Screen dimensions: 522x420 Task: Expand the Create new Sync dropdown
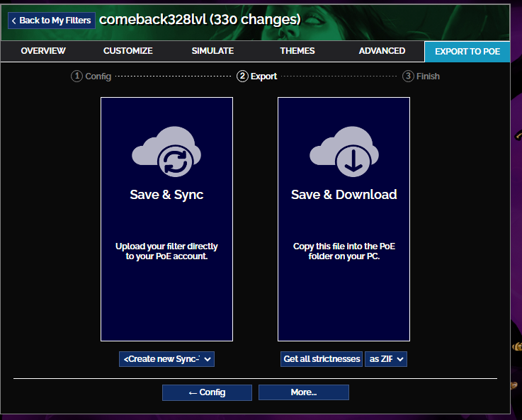[166, 359]
